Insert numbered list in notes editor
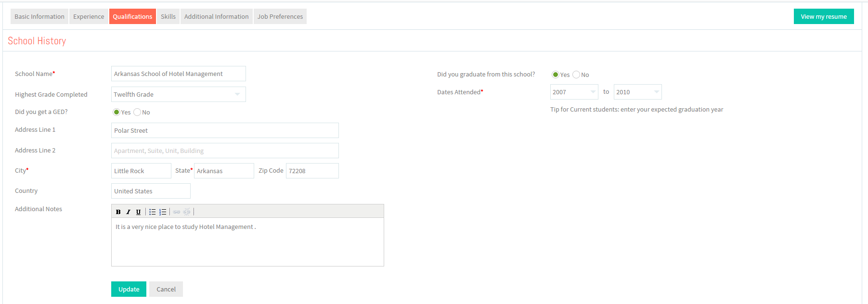Image resolution: width=868 pixels, height=304 pixels. pos(163,212)
